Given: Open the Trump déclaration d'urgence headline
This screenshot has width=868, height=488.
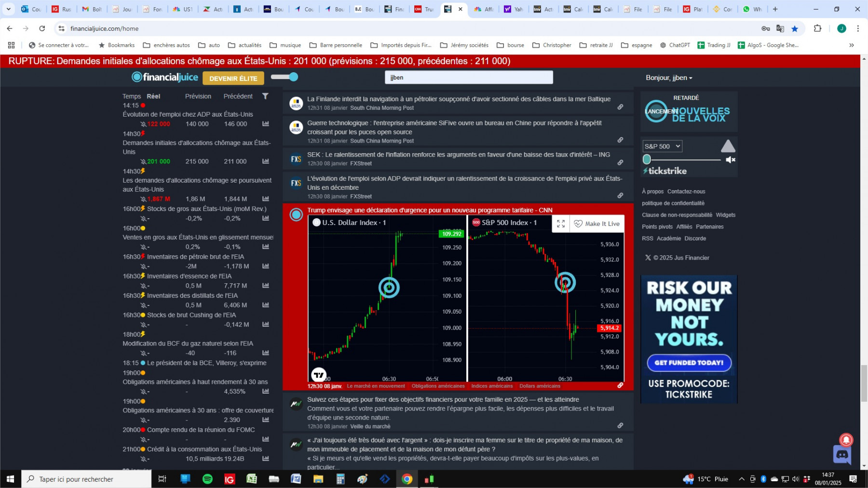Looking at the screenshot, I should [430, 210].
